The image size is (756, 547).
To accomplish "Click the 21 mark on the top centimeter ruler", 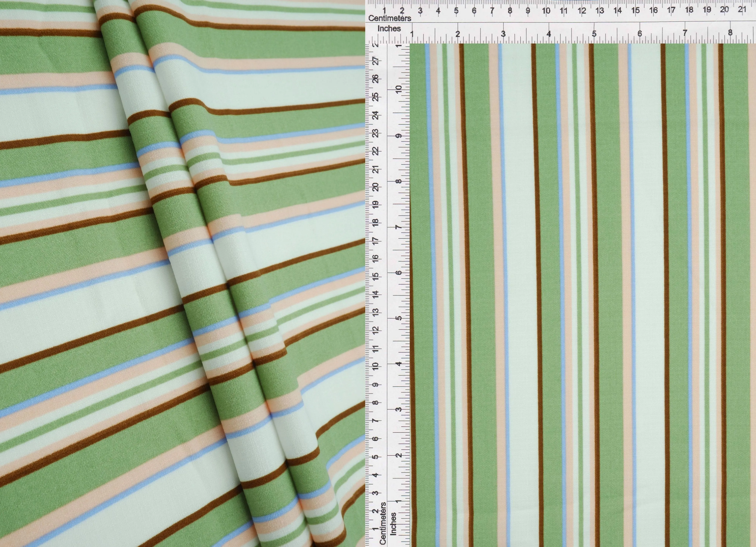I will [x=742, y=9].
